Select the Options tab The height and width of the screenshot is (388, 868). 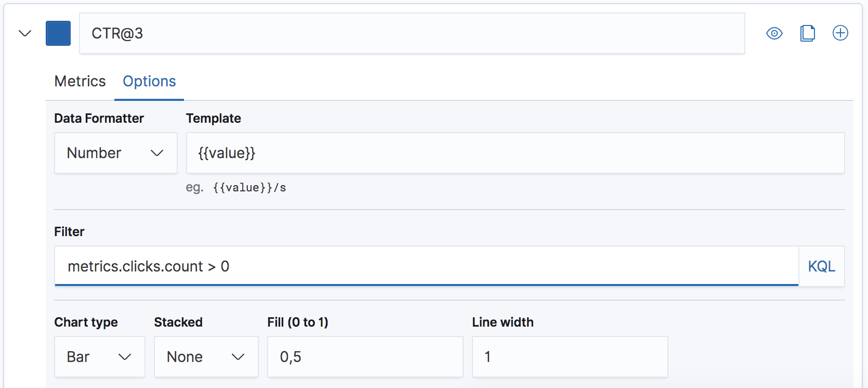149,81
